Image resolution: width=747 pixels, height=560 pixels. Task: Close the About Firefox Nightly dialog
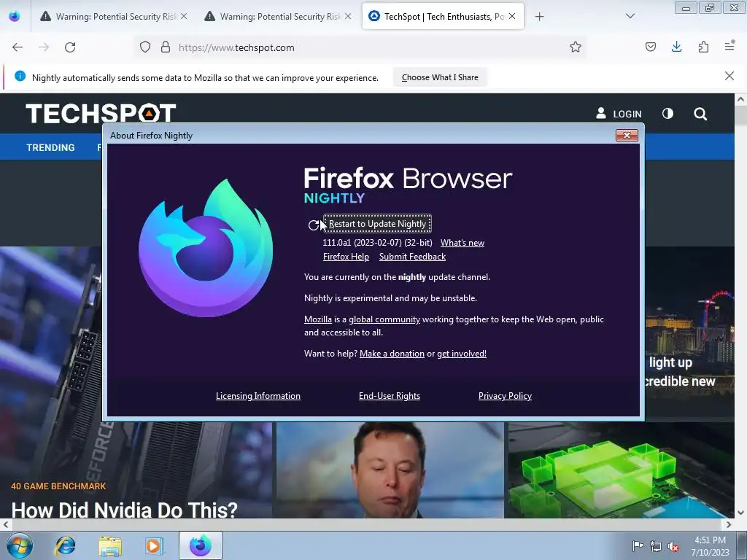point(627,135)
